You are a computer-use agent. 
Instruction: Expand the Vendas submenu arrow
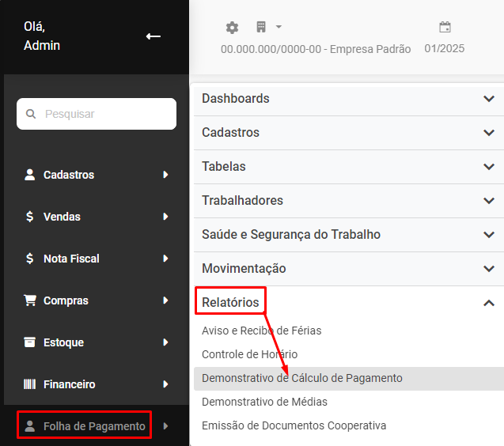(165, 216)
